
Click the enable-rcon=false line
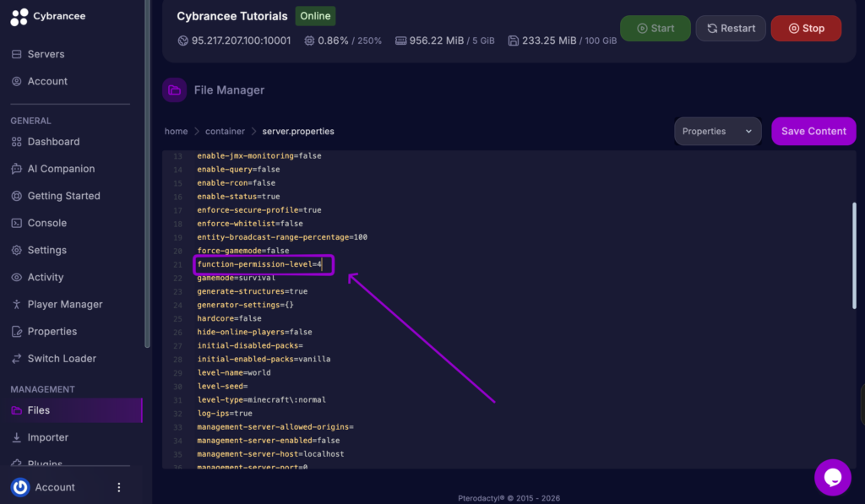click(237, 183)
